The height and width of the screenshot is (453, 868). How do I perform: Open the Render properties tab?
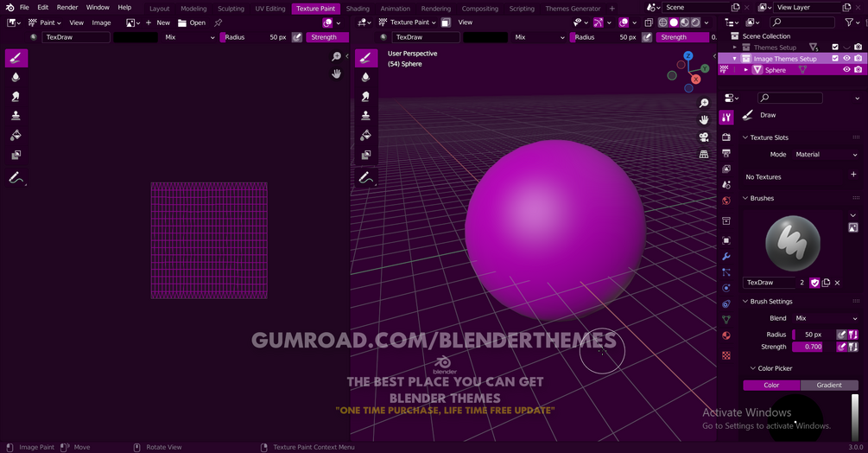[x=726, y=137]
